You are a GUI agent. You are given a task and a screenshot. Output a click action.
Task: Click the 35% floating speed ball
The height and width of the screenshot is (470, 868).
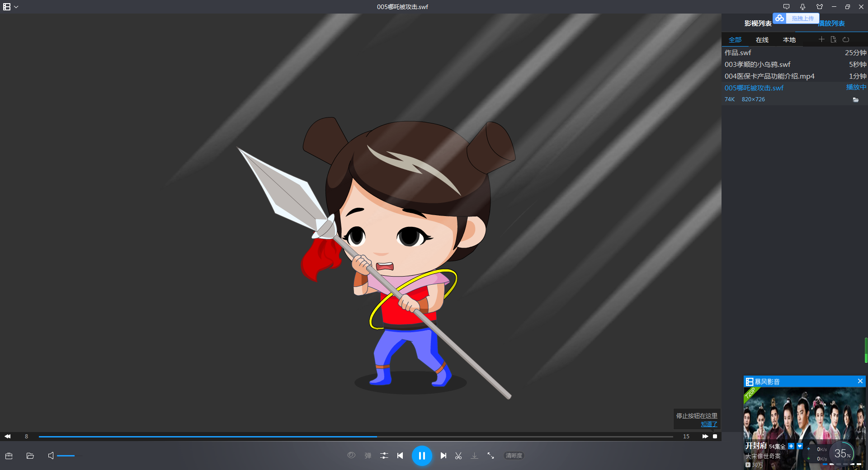pos(842,453)
